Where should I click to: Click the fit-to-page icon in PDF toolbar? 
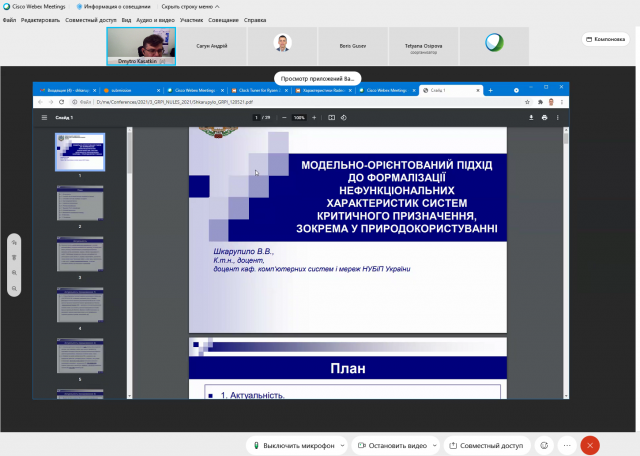click(x=331, y=118)
